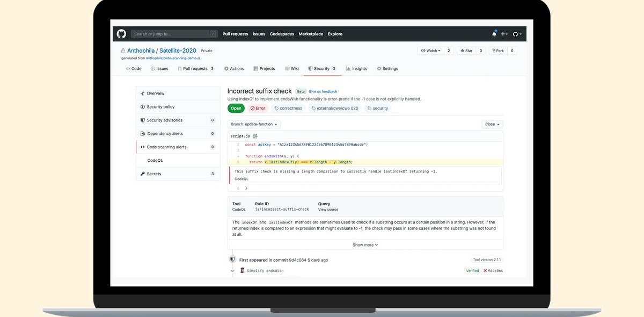Click the Give us feedback link
Image resolution: width=644 pixels, height=317 pixels.
[x=322, y=91]
